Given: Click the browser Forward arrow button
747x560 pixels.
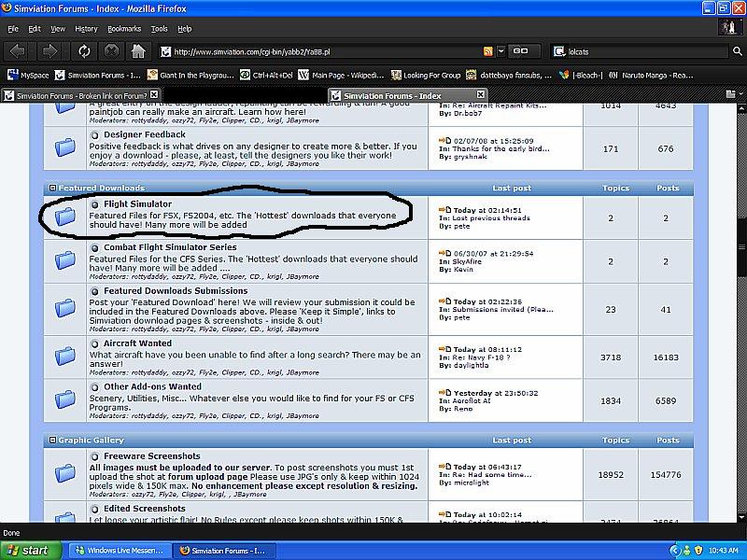Looking at the screenshot, I should pos(49,51).
